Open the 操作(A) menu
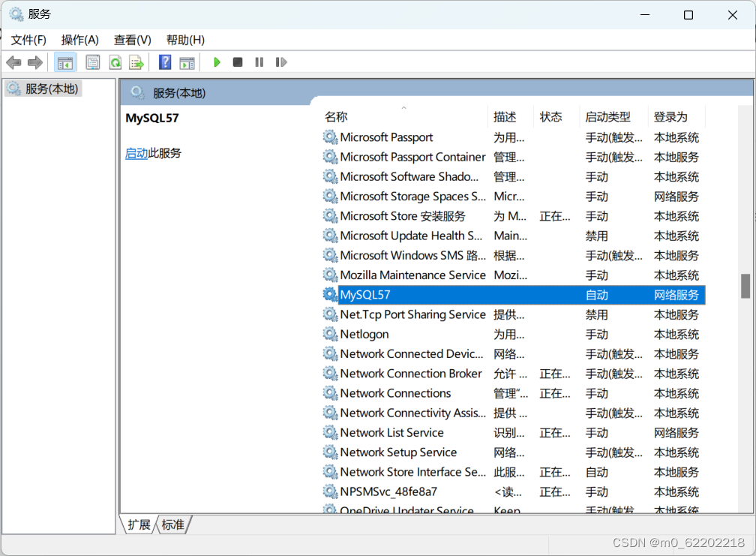 (x=80, y=40)
